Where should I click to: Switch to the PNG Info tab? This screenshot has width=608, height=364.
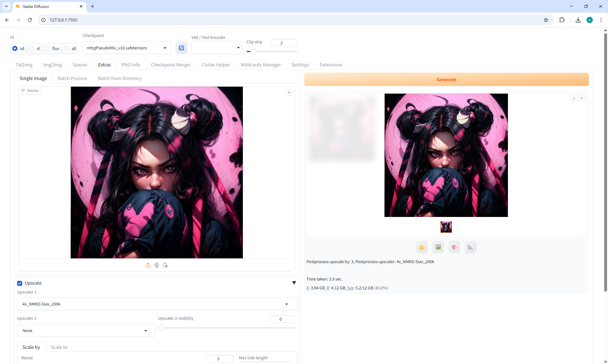click(x=131, y=65)
